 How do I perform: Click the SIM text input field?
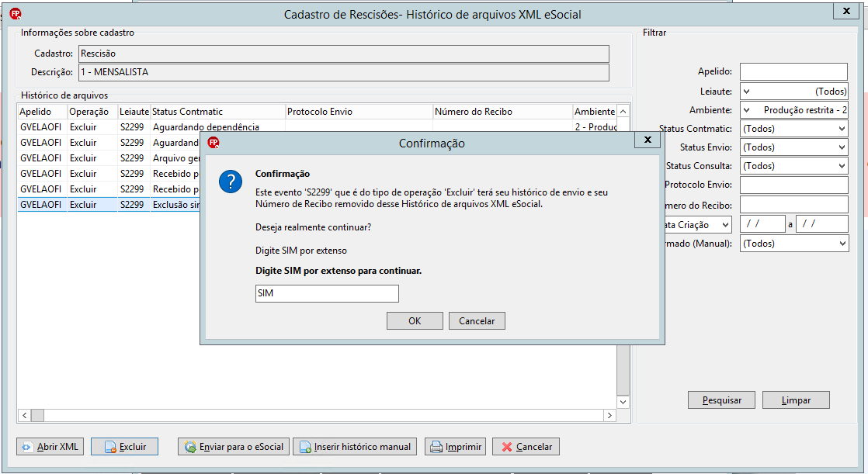pos(327,293)
